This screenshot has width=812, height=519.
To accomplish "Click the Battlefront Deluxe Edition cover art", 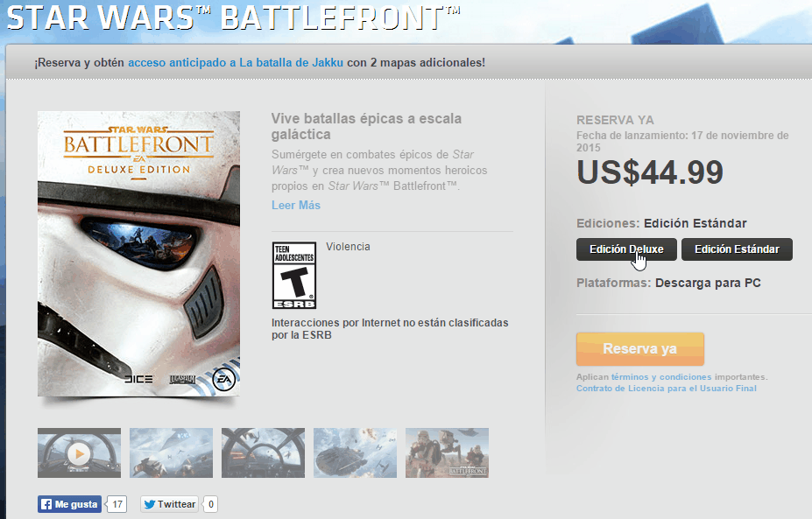I will click(138, 254).
